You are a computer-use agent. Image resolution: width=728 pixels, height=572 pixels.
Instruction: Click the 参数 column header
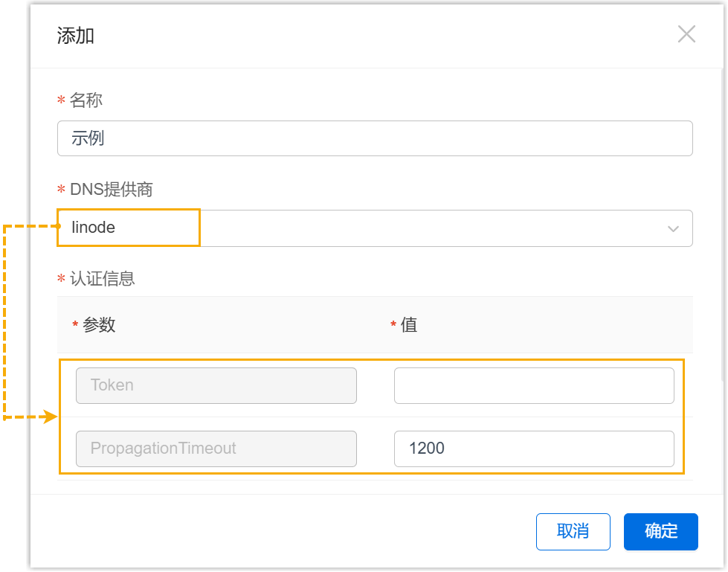pos(99,325)
